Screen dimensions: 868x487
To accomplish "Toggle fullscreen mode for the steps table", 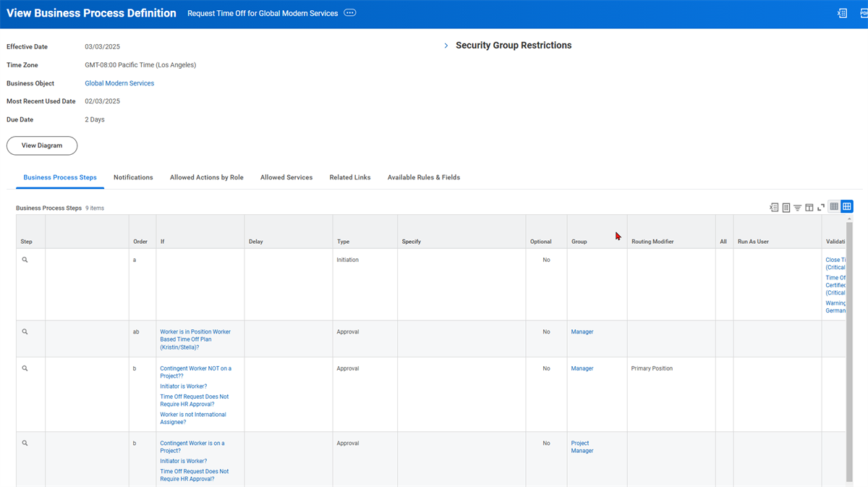I will point(821,208).
